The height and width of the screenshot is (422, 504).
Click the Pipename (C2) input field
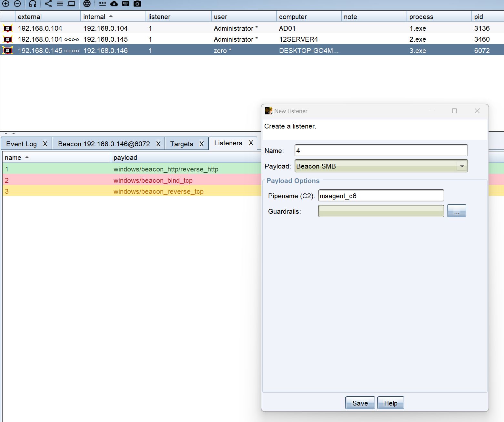(381, 196)
